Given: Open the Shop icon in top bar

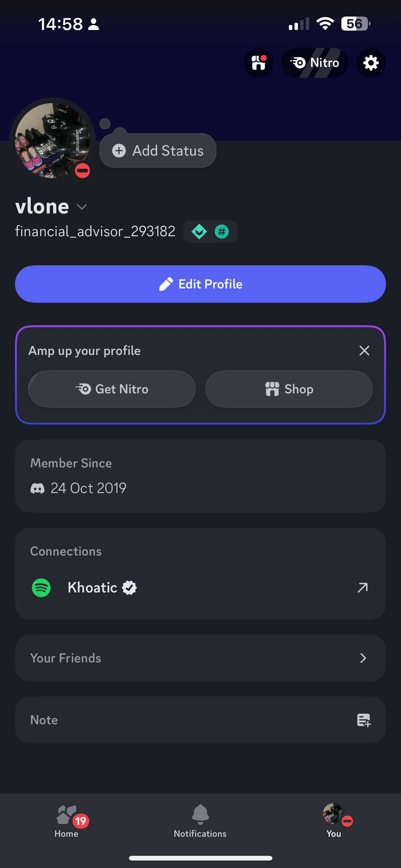Looking at the screenshot, I should (258, 63).
